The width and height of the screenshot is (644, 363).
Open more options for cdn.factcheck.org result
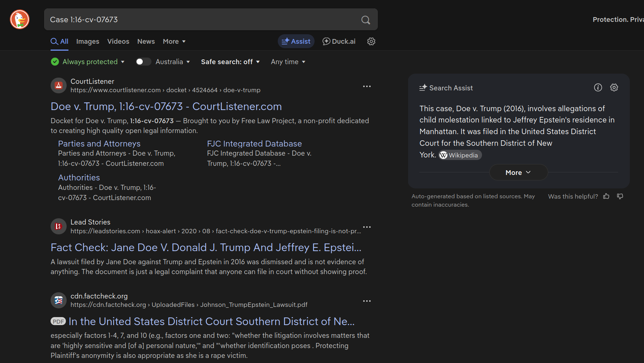click(367, 301)
